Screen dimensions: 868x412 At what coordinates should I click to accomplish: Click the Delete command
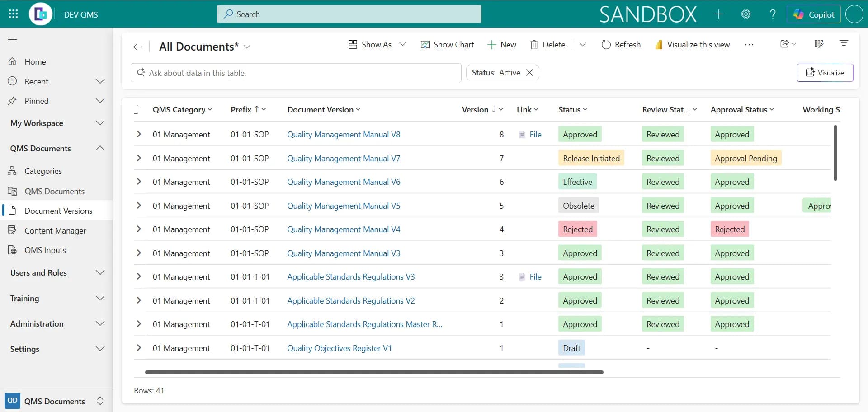tap(547, 45)
